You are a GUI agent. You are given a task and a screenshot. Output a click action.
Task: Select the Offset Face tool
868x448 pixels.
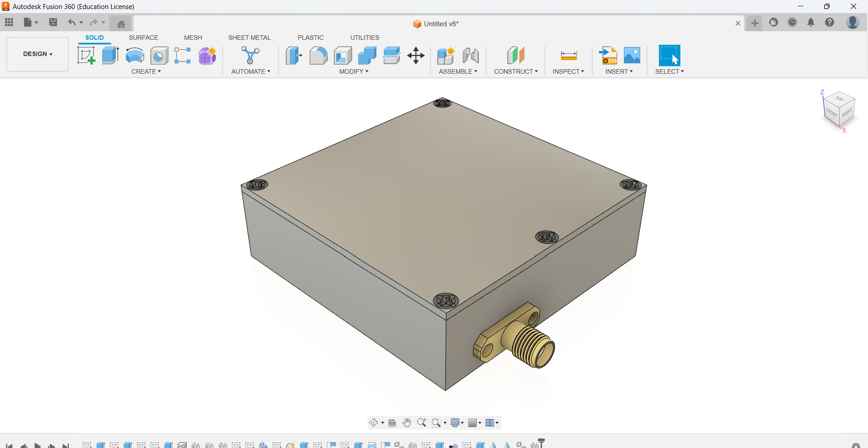pos(392,56)
